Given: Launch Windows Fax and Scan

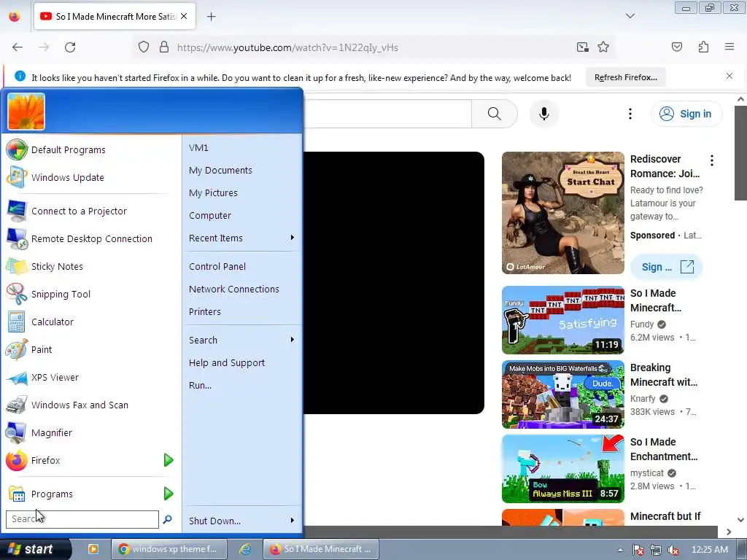Looking at the screenshot, I should pos(90,405).
